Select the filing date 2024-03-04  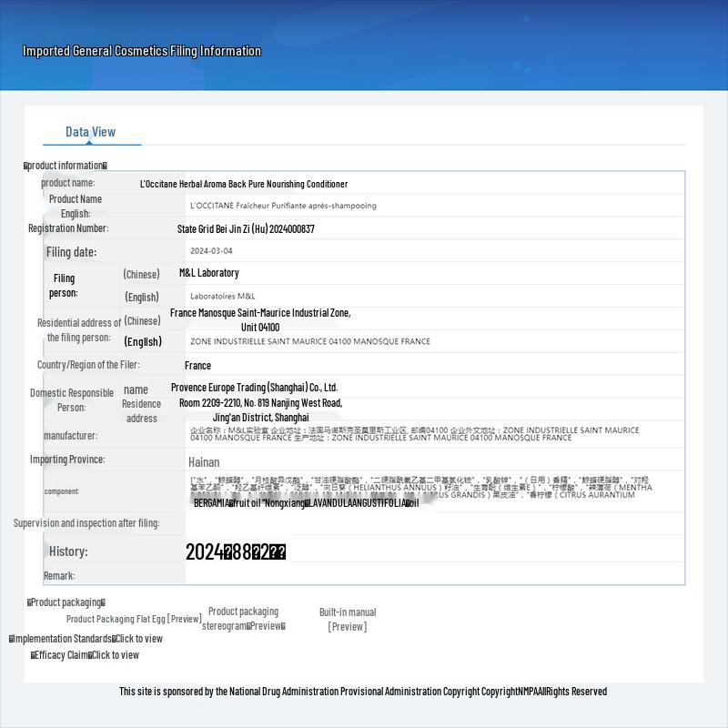click(x=211, y=251)
